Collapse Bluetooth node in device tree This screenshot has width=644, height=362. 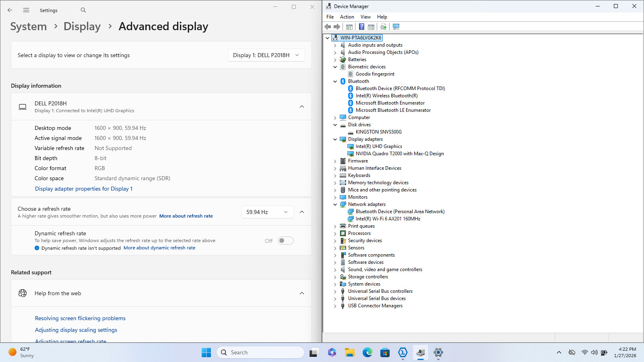(335, 81)
